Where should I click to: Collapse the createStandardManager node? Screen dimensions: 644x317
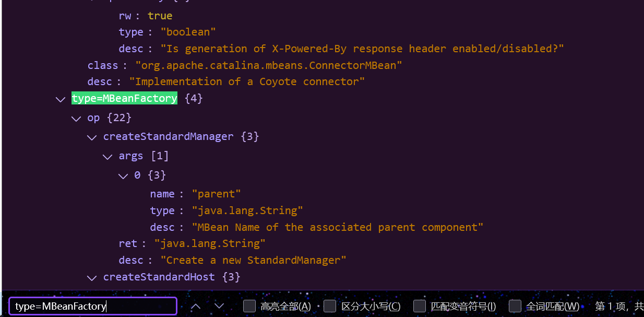coord(92,137)
